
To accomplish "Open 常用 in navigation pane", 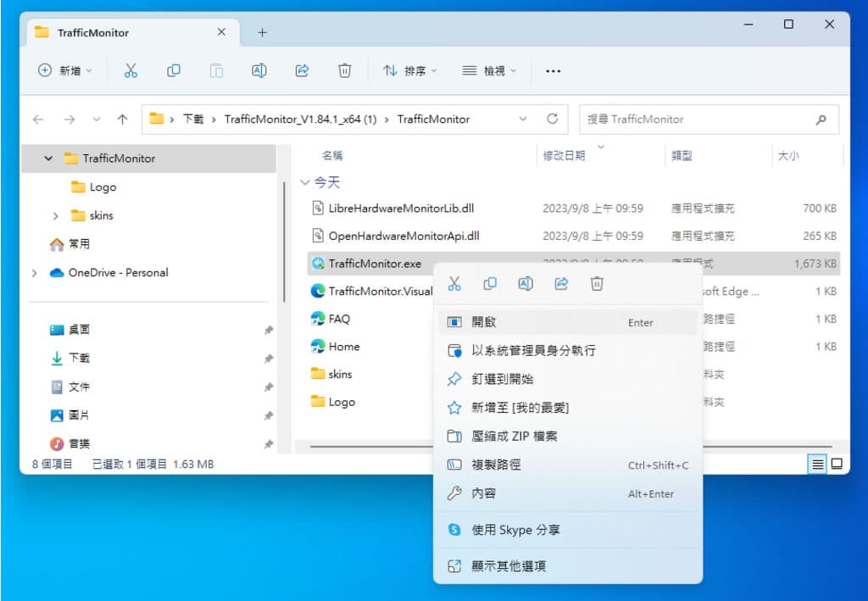I will [70, 244].
